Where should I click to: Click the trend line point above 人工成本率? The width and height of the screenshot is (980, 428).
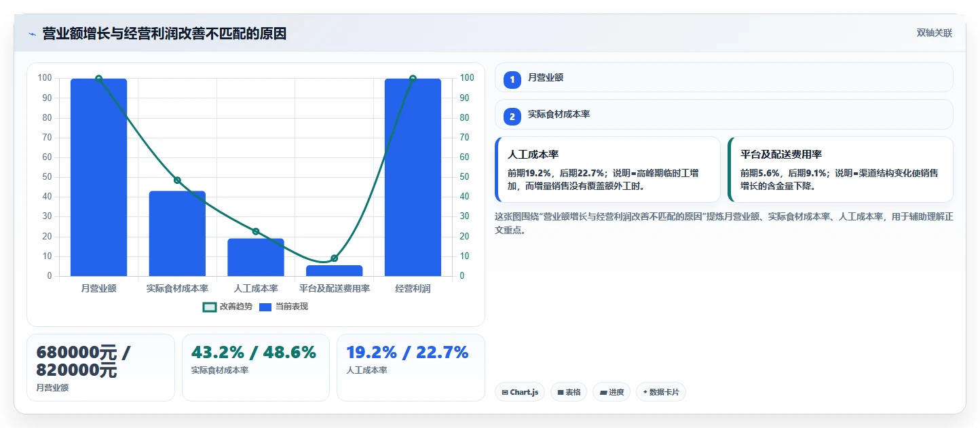coord(256,231)
